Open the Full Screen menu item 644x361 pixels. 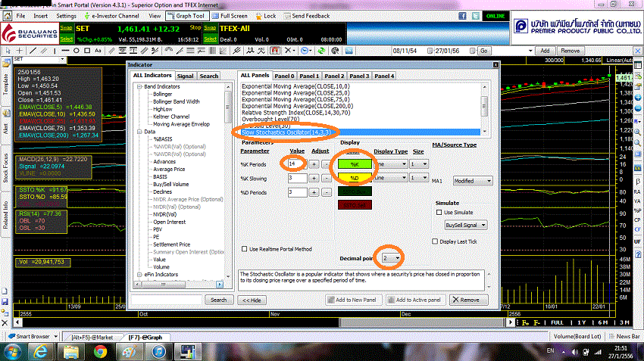click(230, 16)
